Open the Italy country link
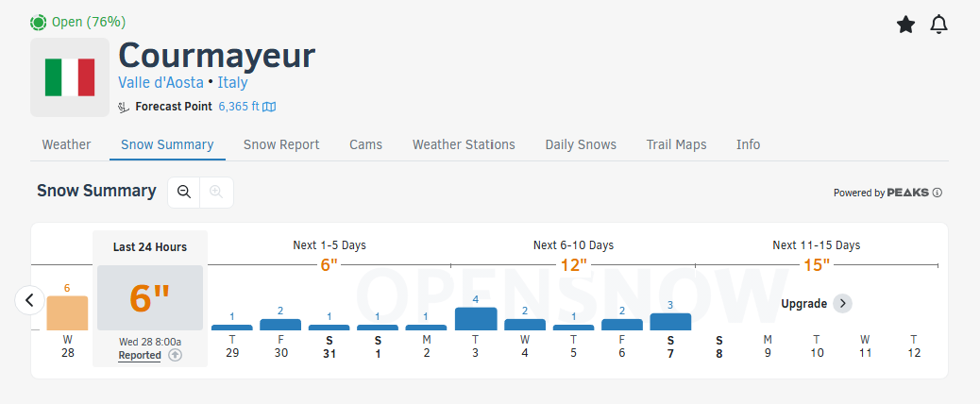 [233, 82]
